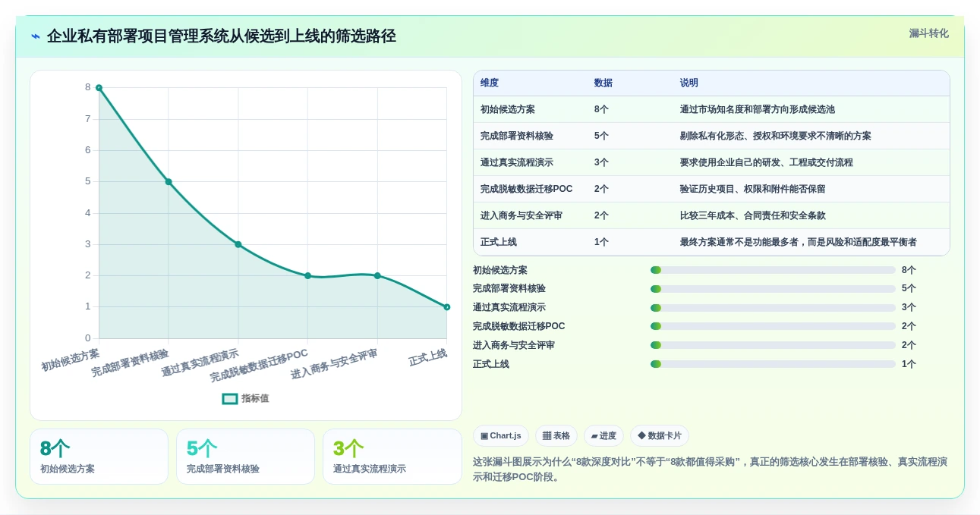Viewport: 980px width, 515px height.
Task: Click the 完成脱敏数据迁移POC cell in table
Action: pos(527,190)
